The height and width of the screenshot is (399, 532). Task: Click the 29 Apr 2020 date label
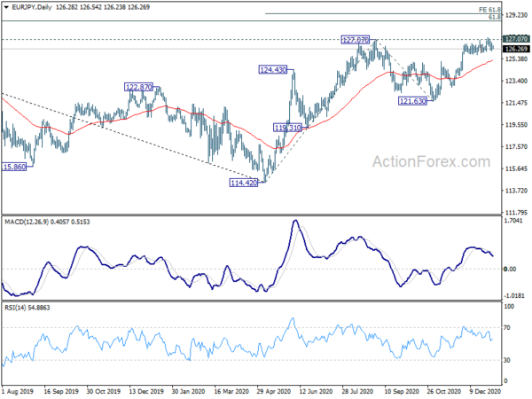click(x=273, y=391)
